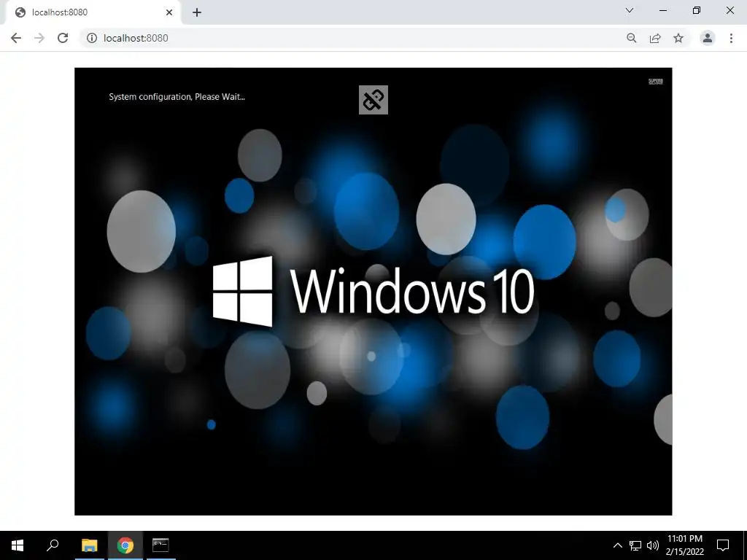The height and width of the screenshot is (560, 747).
Task: Bookmark this tab with the star icon
Action: [x=678, y=38]
